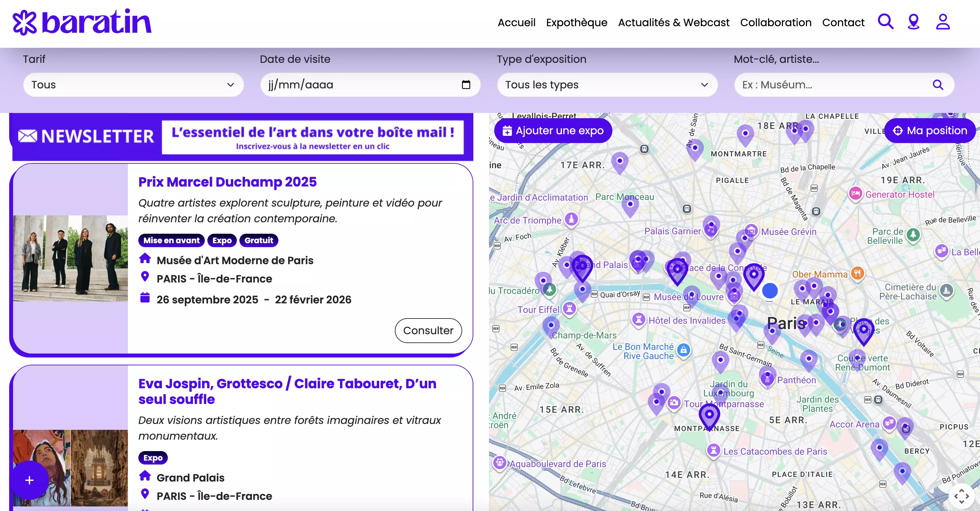Screen dimensions: 980x511
Task: Click the keyword search magnifier icon
Action: coord(938,84)
